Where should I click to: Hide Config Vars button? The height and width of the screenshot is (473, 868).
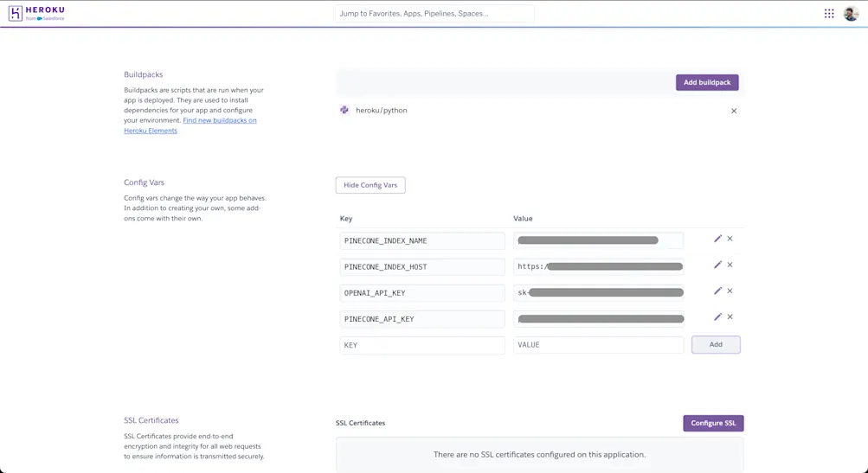tap(370, 185)
